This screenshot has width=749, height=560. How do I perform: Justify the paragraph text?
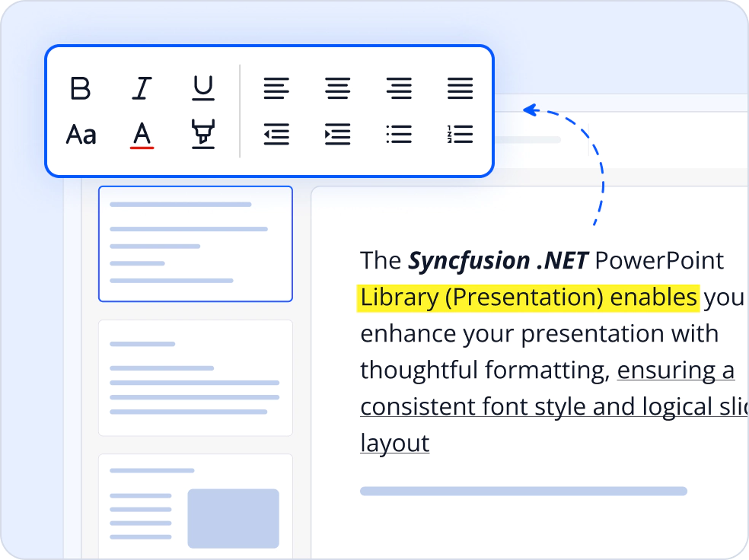pyautogui.click(x=460, y=88)
